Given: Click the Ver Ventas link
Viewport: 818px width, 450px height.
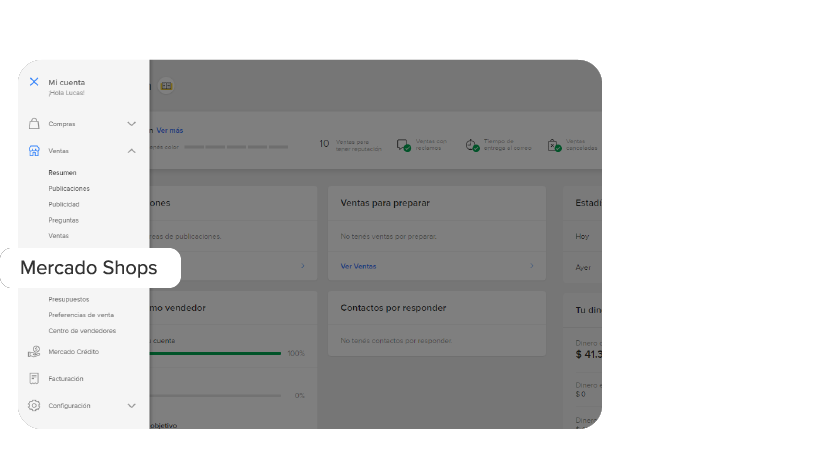Looking at the screenshot, I should point(358,266).
